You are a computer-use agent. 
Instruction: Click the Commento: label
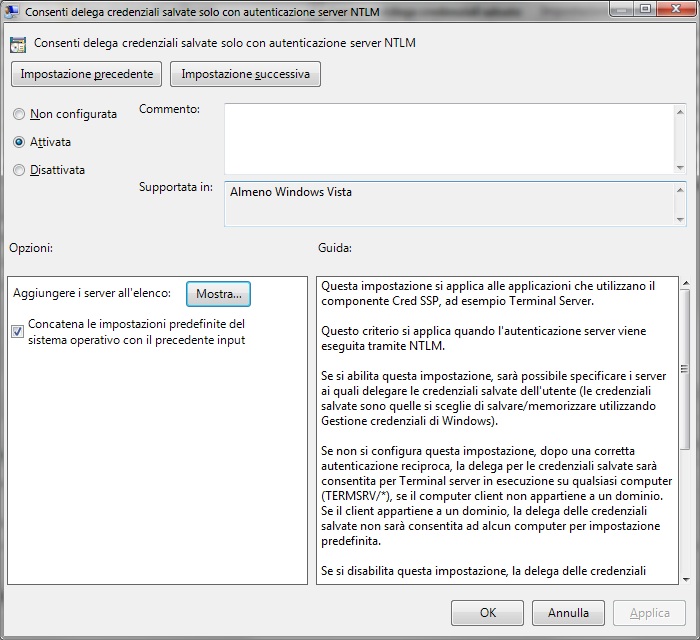(x=169, y=109)
